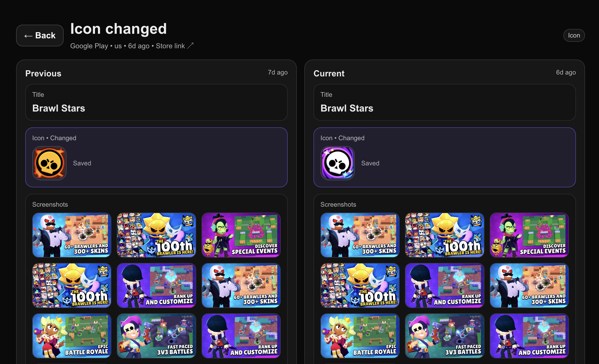Open Current second-row '60+ Brawlers' screenshot
599x364 pixels.
click(x=529, y=285)
